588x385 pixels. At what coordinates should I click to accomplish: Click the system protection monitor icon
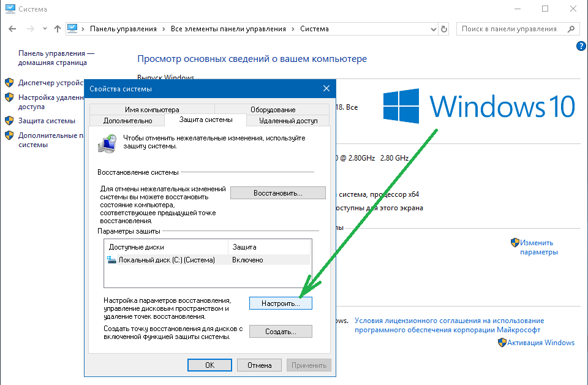[107, 143]
